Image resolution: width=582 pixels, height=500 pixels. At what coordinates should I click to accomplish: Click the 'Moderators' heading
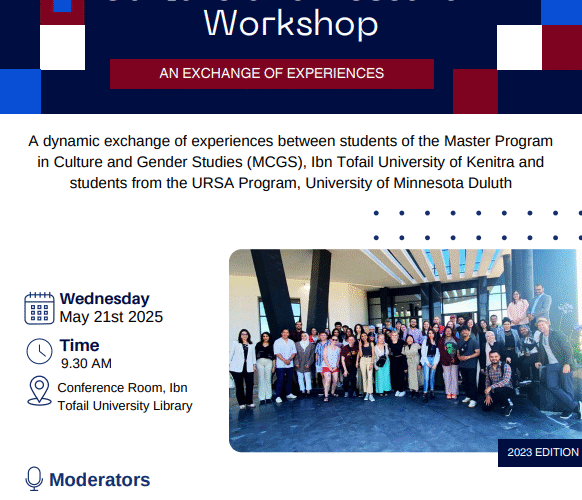[x=100, y=480]
